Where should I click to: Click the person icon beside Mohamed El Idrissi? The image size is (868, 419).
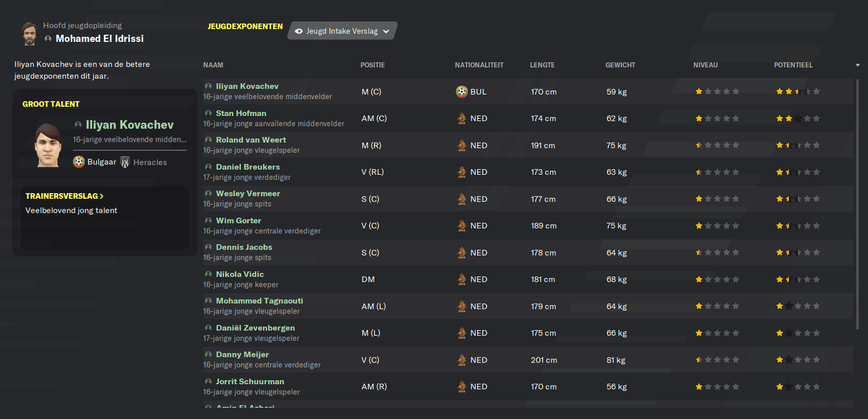48,39
